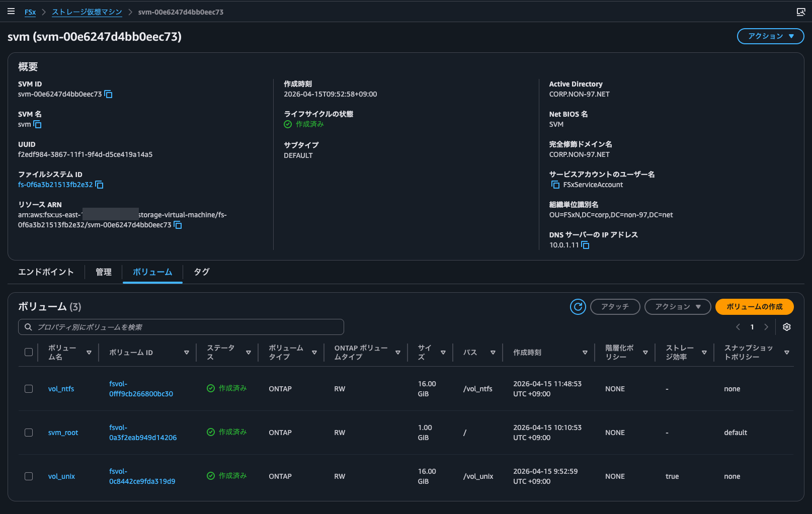Check the vol_unix volume row
This screenshot has height=514, width=812.
pyautogui.click(x=29, y=476)
